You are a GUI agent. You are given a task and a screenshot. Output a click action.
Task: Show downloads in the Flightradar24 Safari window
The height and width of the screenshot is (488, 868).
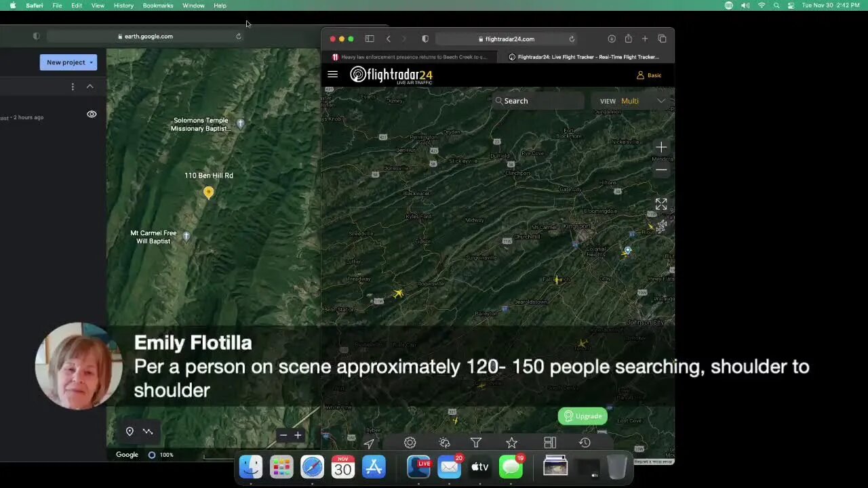point(612,39)
